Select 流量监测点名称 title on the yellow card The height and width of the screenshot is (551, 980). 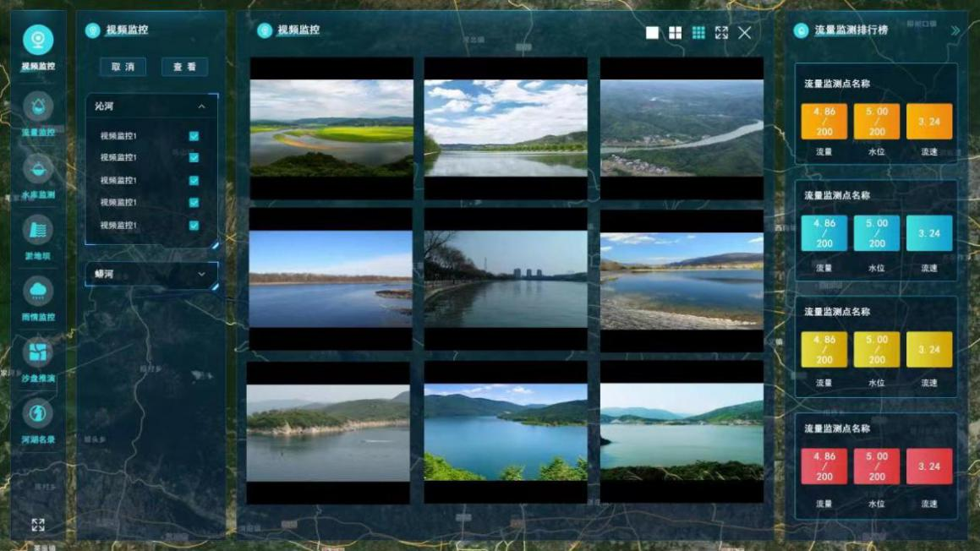coord(837,312)
